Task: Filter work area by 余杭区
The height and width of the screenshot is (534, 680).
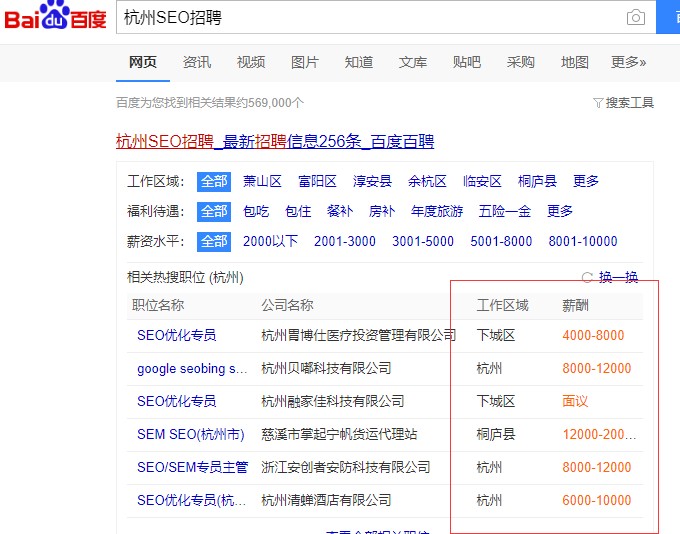Action: click(x=427, y=181)
